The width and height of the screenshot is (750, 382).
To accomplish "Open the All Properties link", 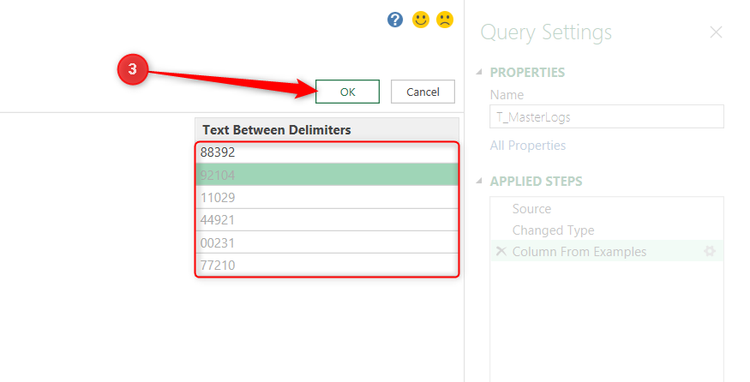I will click(528, 145).
